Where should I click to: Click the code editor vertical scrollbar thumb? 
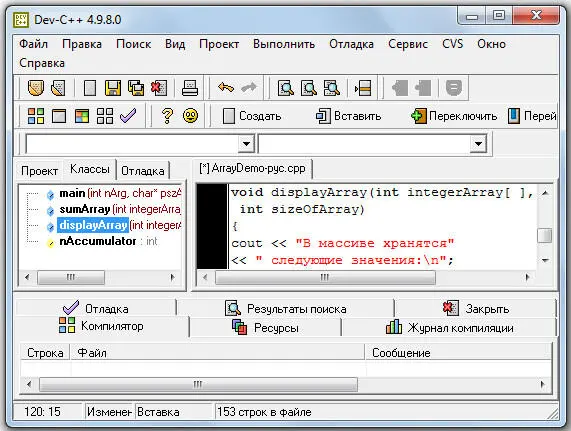click(545, 235)
